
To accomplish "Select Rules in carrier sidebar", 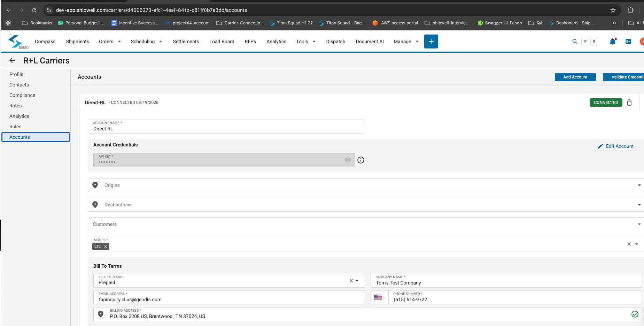I will (15, 127).
